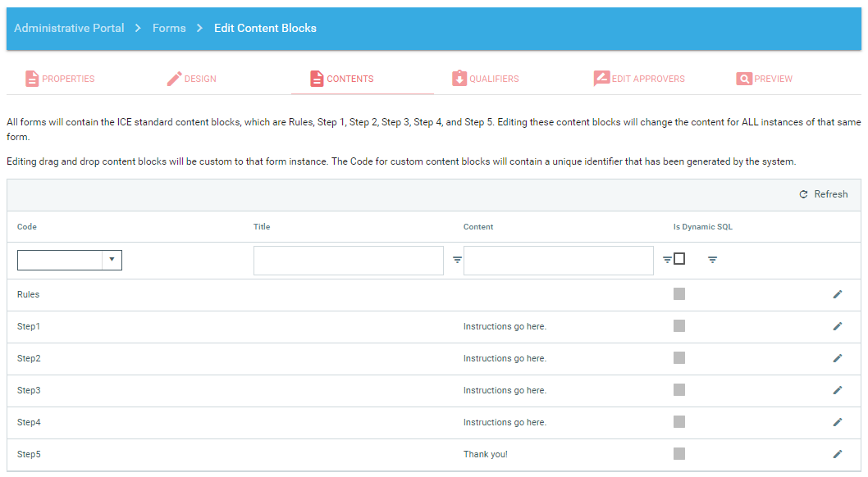Toggle Is Dynamic SQL checkbox for Step3
868x477 pixels.
tap(679, 390)
